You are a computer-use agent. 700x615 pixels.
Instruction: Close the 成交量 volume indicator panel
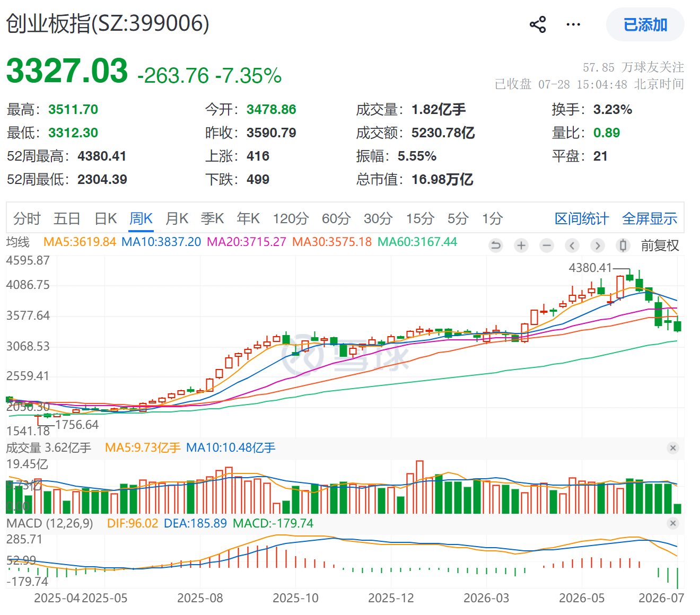click(673, 448)
